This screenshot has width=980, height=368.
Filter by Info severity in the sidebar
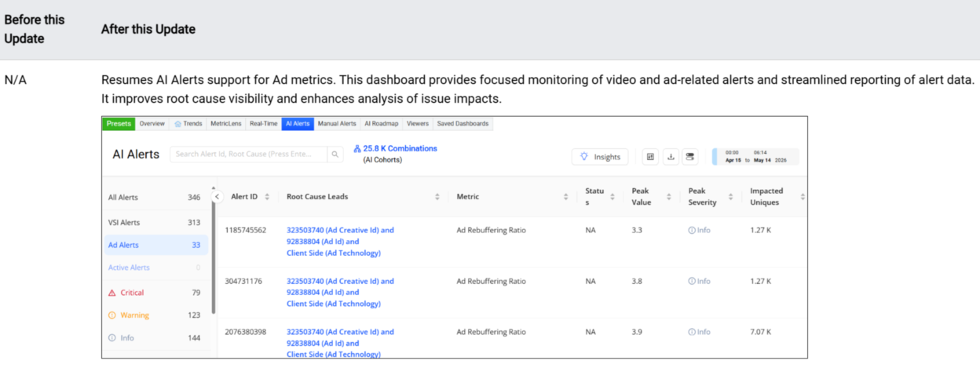pos(155,338)
